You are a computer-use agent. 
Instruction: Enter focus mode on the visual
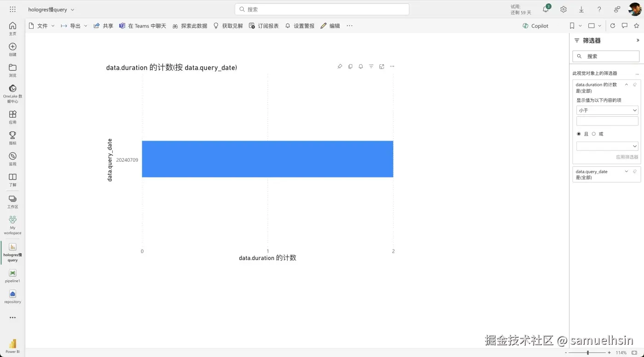pos(382,67)
